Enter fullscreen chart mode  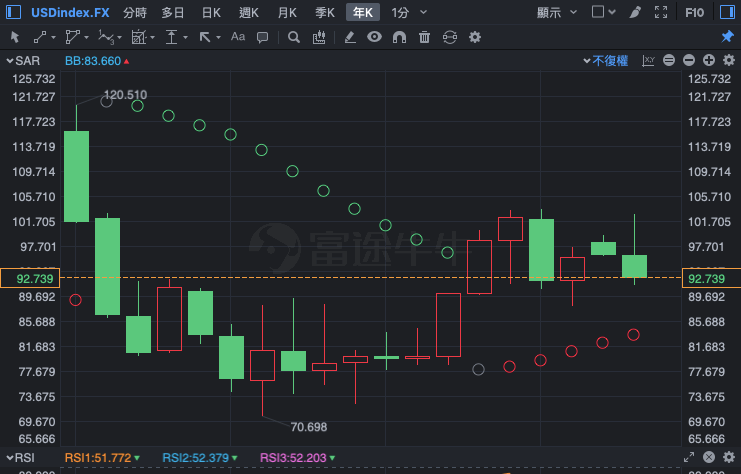[x=661, y=12]
